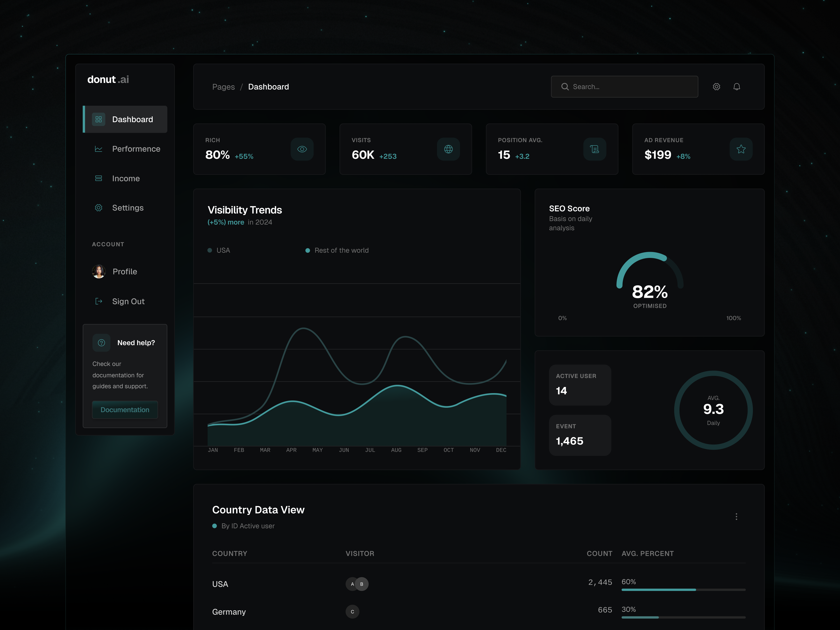840x630 pixels.
Task: Click the 60K VISITS value
Action: pos(363,155)
